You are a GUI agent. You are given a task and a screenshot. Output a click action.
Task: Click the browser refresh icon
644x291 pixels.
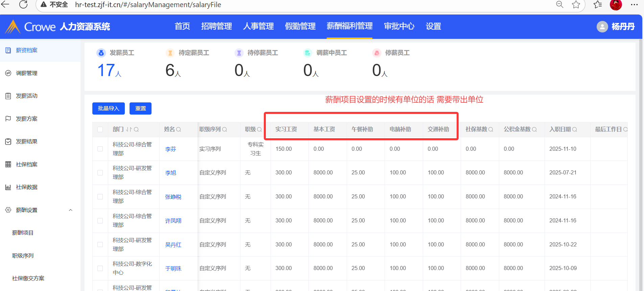click(23, 5)
